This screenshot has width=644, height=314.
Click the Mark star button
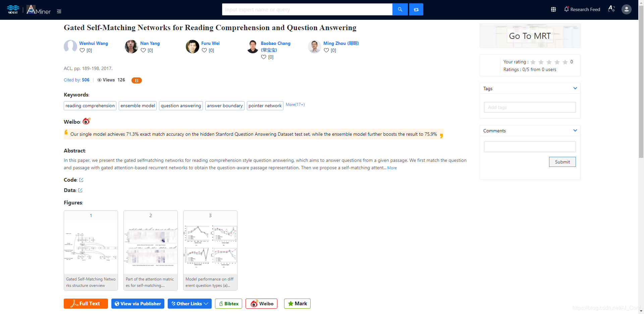point(297,304)
